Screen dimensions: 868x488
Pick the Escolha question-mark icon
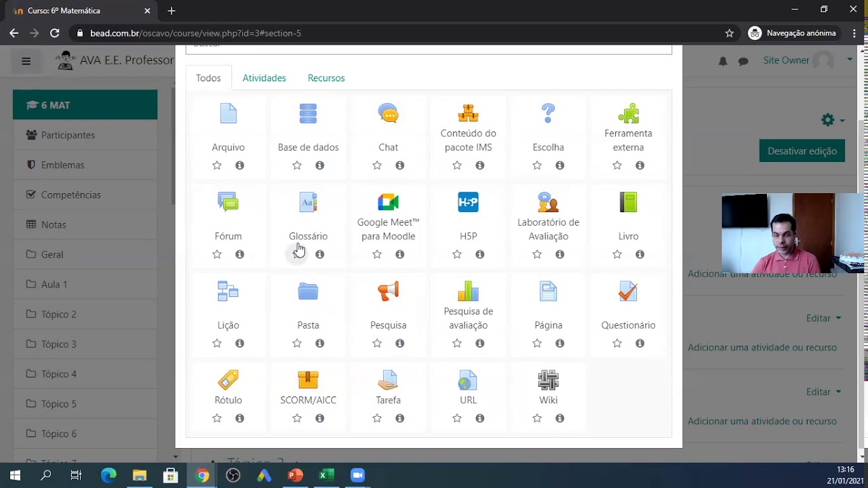[x=549, y=113]
